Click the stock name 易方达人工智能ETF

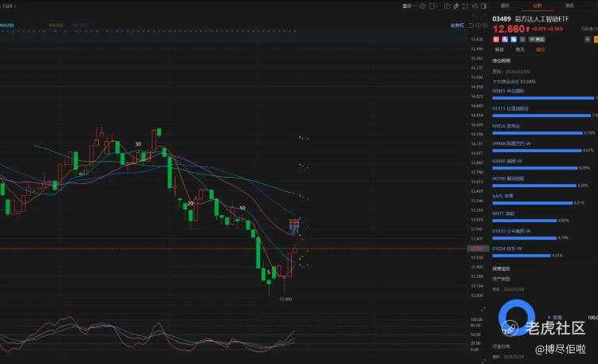541,18
